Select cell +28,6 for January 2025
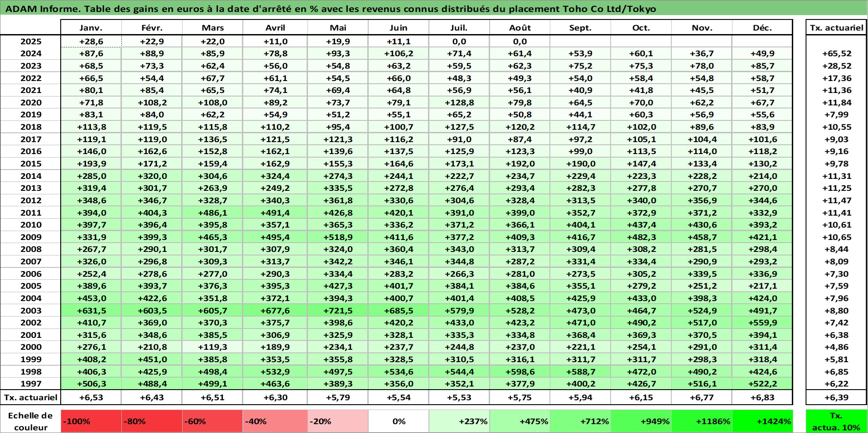This screenshot has width=868, height=433. (x=91, y=42)
